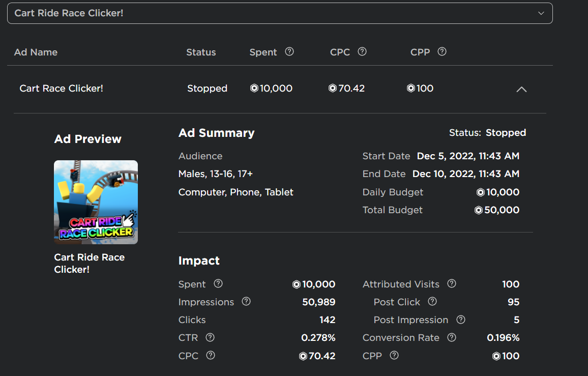Click the CTR value 0.278%
This screenshot has height=376, width=588.
click(x=318, y=338)
